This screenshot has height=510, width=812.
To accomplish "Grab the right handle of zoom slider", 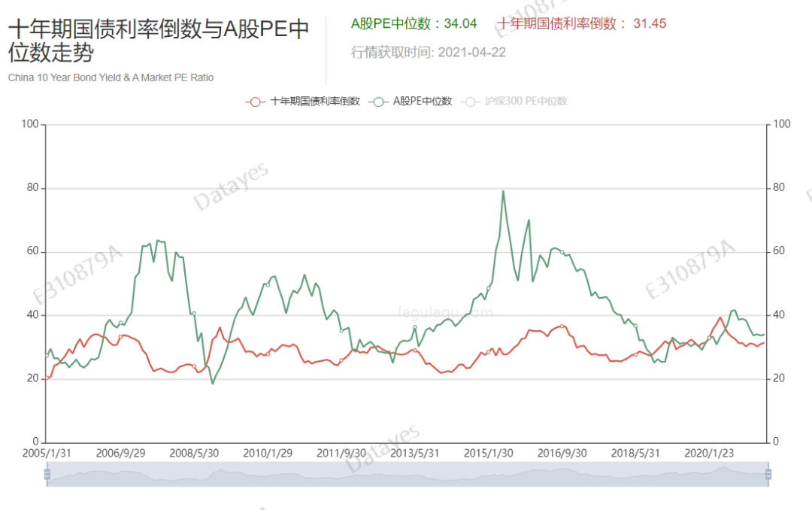I will point(768,475).
